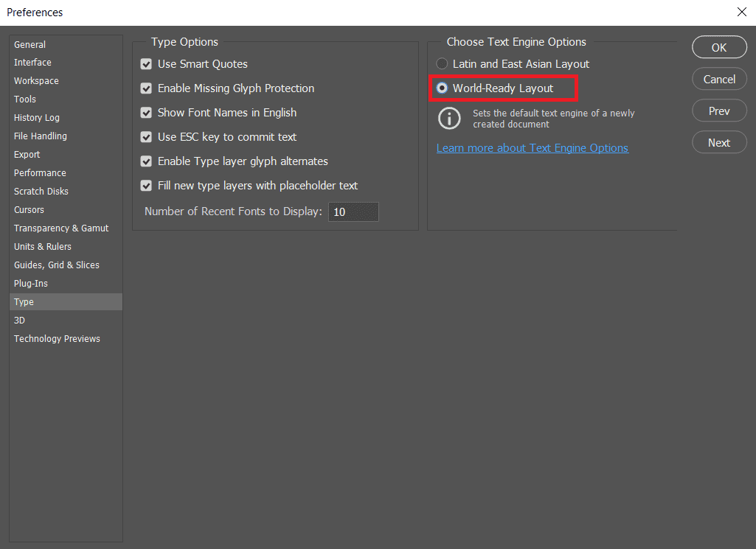Open Learn more about Text Engine Options link
The image size is (756, 549).
(533, 148)
